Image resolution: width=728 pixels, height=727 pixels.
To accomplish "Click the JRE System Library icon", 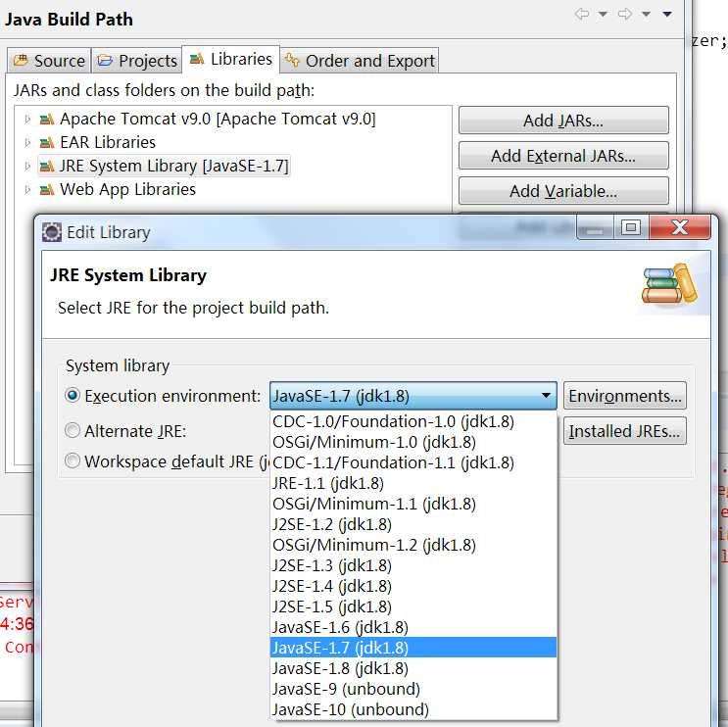I will [x=47, y=167].
